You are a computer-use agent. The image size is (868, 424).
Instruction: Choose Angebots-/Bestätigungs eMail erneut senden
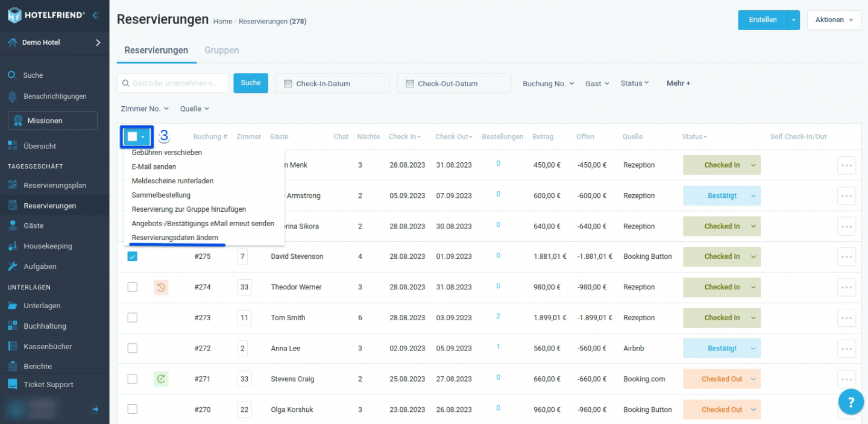(203, 223)
